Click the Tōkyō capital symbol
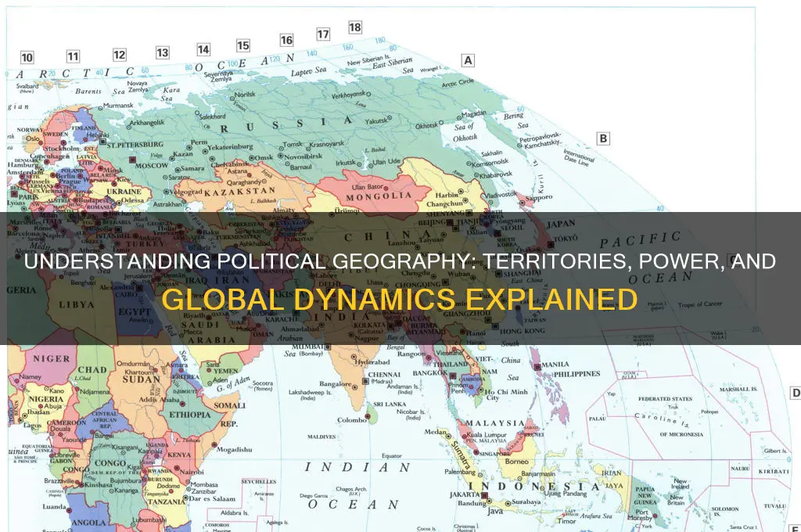801x532 pixels. point(549,244)
